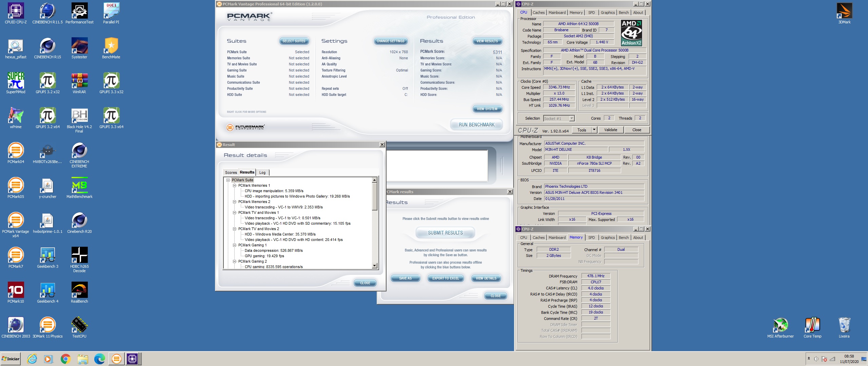Open TestCPU desktop icon

coord(79,328)
